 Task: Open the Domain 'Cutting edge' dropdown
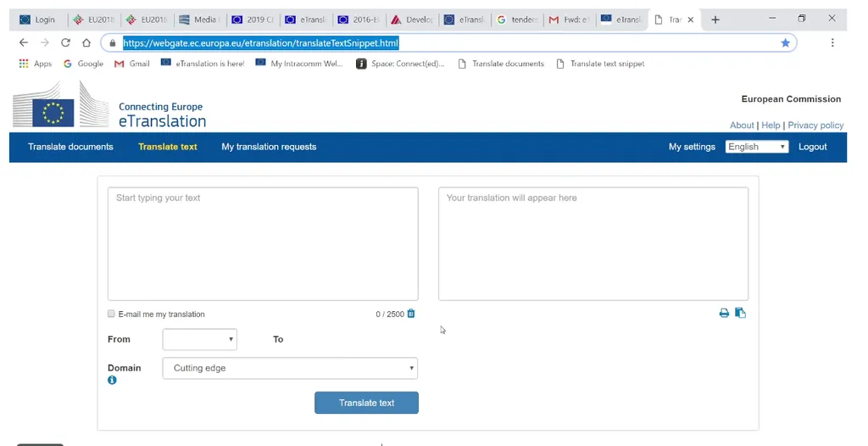coord(290,369)
